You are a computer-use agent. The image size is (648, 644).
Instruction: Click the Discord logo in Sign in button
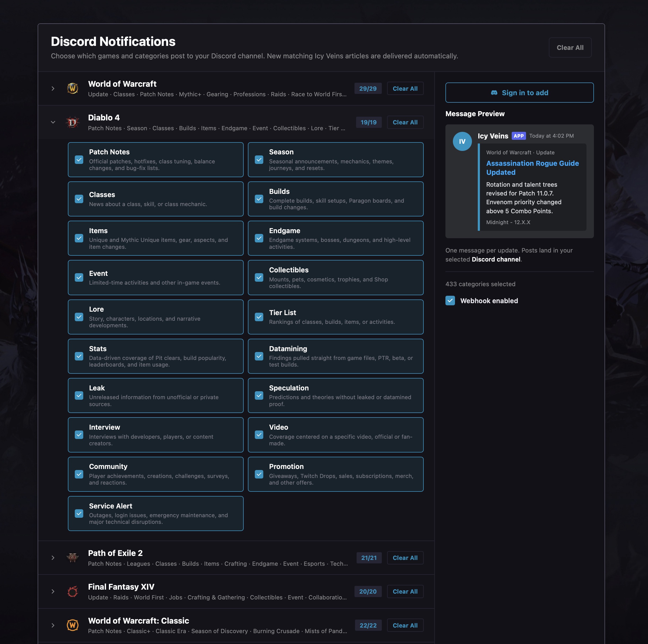[494, 93]
